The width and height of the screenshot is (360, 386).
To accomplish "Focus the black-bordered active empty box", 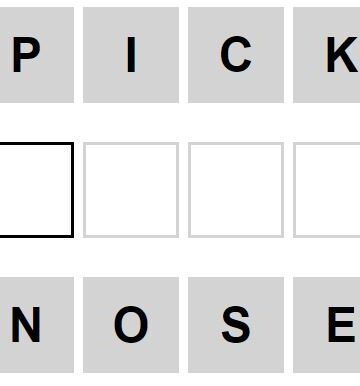I will point(37,190).
